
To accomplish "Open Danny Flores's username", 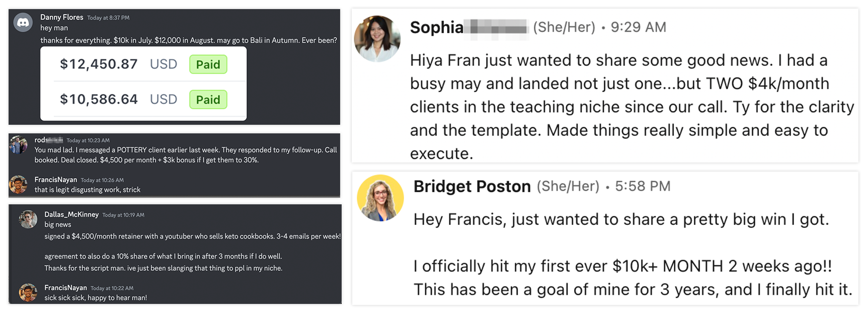I will 62,17.
